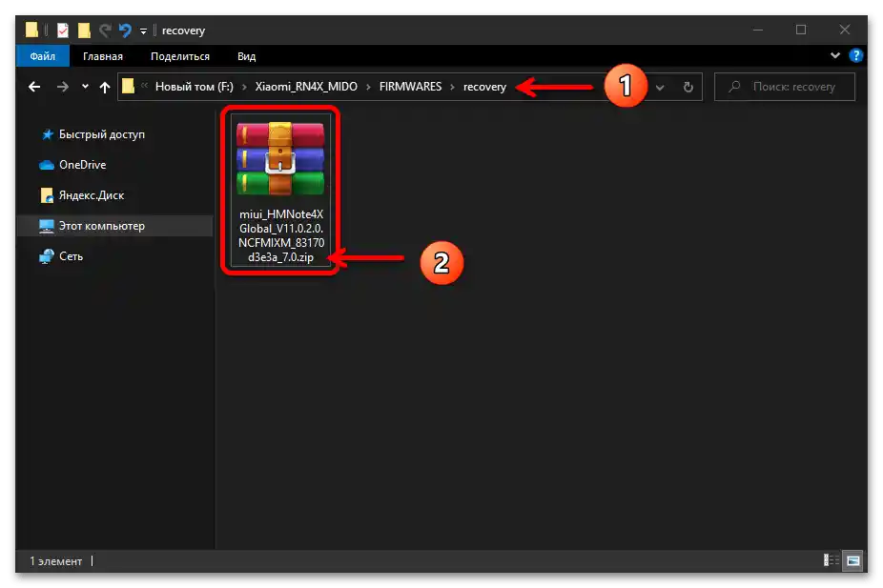Switch to the Главная ribbon tab
883x588 pixels.
click(x=102, y=56)
